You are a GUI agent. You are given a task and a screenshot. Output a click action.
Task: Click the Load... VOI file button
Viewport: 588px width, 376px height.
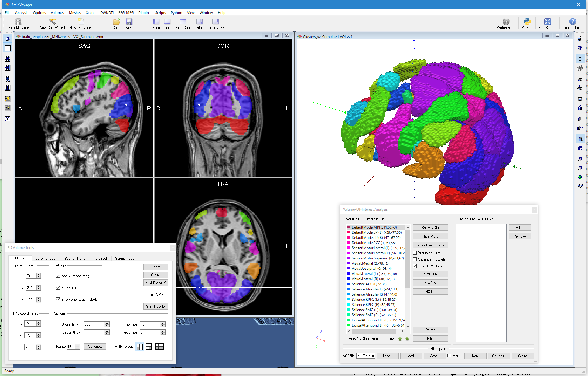387,356
